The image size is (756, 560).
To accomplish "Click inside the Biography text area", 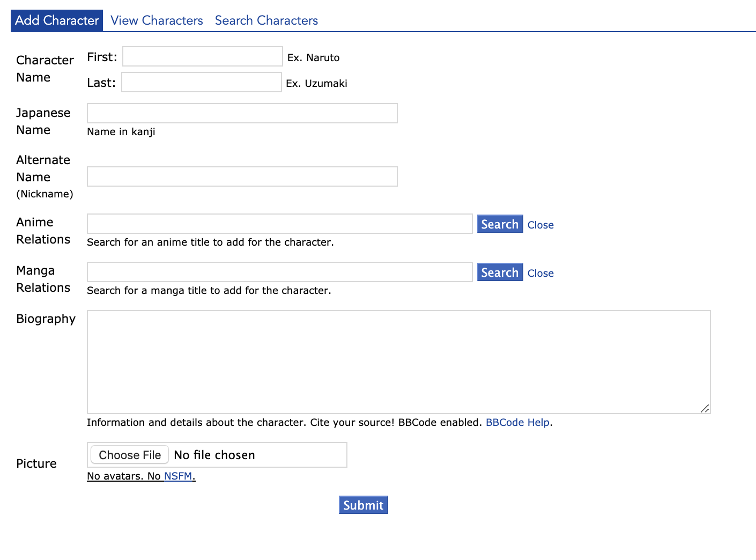I will click(398, 362).
